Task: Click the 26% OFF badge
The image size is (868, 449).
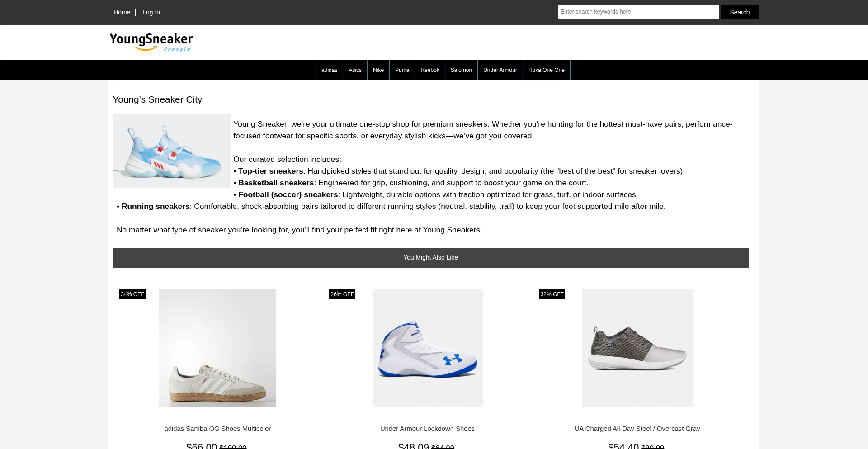Action: pyautogui.click(x=342, y=294)
